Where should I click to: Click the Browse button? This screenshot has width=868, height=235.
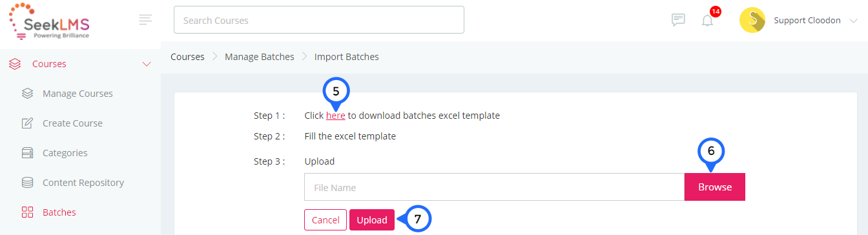[715, 187]
